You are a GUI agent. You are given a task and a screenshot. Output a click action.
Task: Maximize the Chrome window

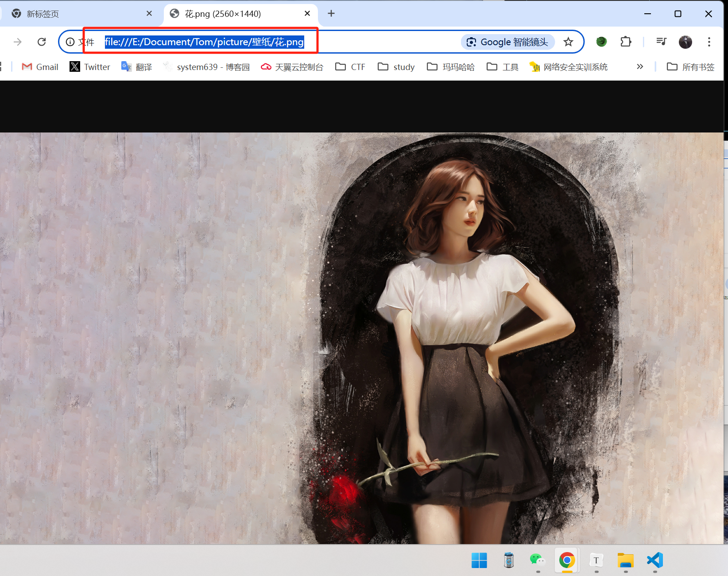coord(678,14)
